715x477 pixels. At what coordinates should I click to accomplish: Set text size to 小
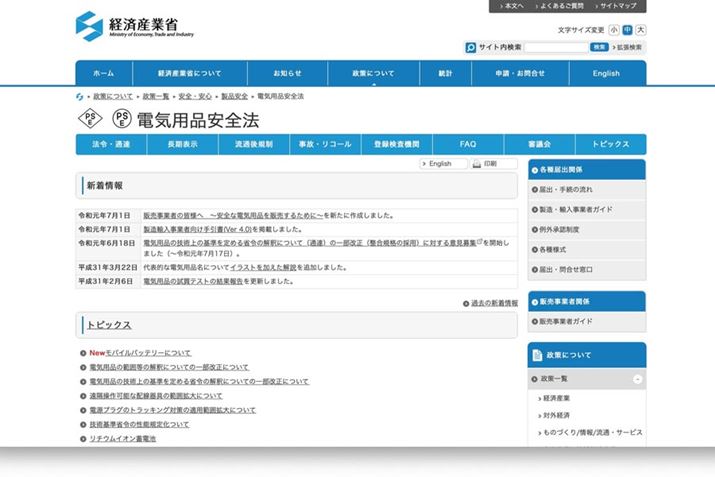[x=613, y=30]
